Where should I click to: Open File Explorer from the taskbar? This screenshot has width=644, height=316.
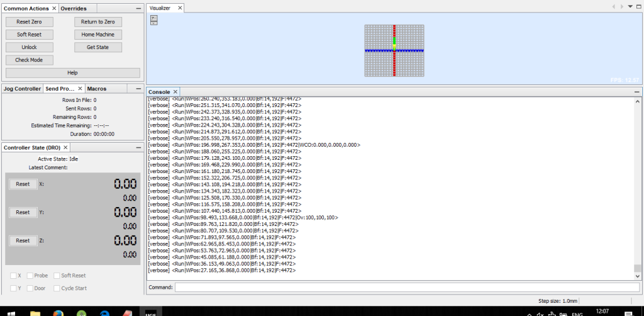point(35,312)
